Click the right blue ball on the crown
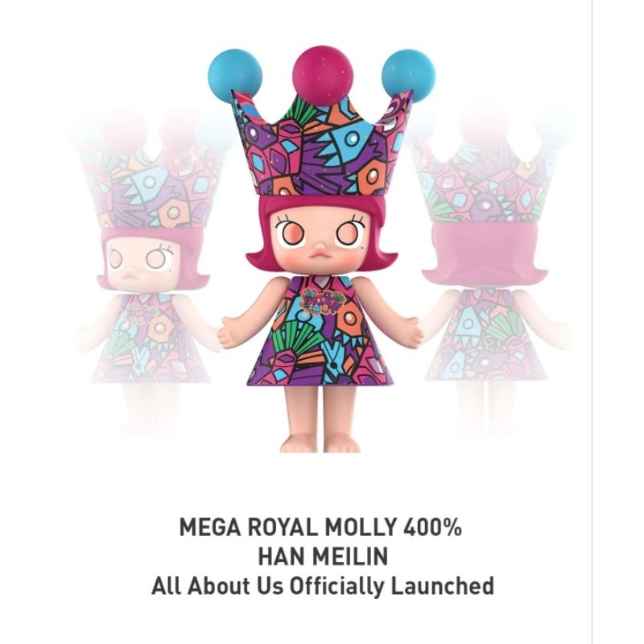This screenshot has height=644, width=644. 408,76
